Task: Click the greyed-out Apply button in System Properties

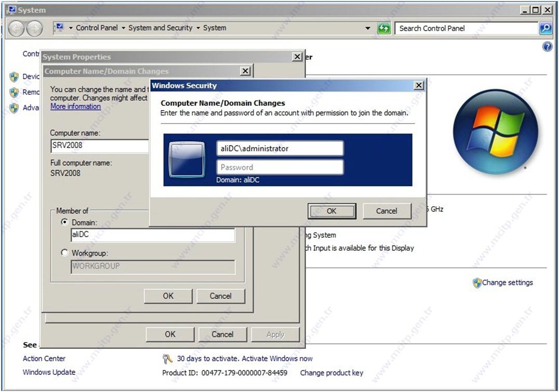Action: [x=275, y=334]
